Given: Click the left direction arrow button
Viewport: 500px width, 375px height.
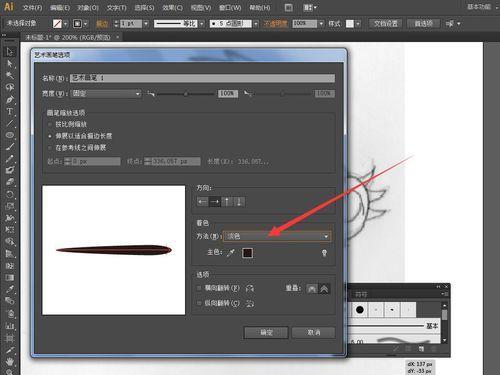Looking at the screenshot, I should 202,202.
